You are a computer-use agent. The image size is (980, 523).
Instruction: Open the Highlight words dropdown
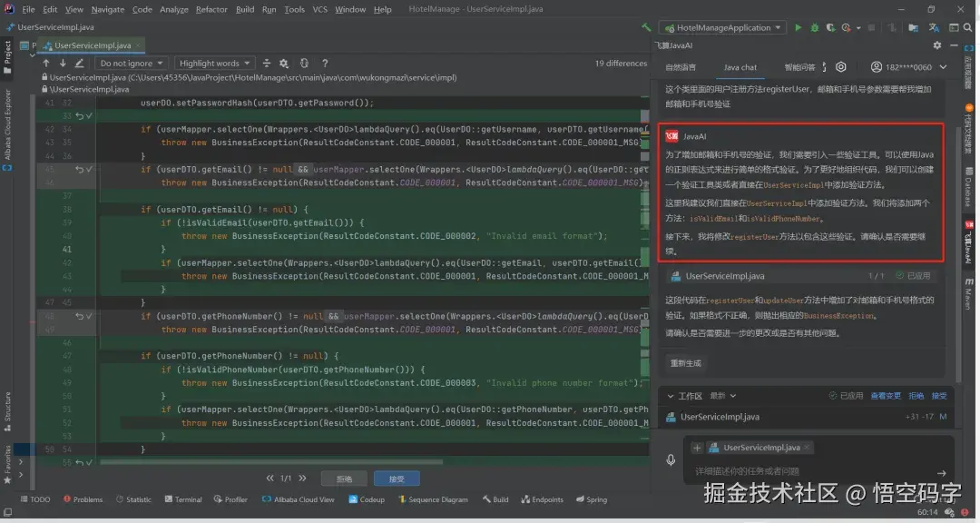point(214,64)
